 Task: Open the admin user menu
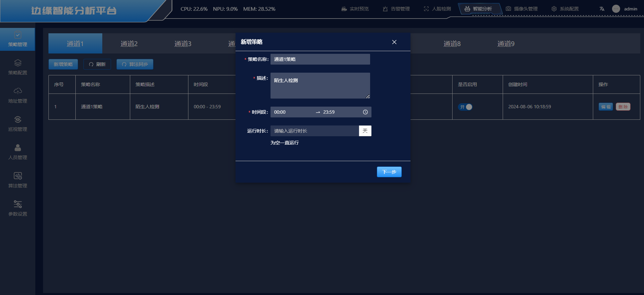625,9
